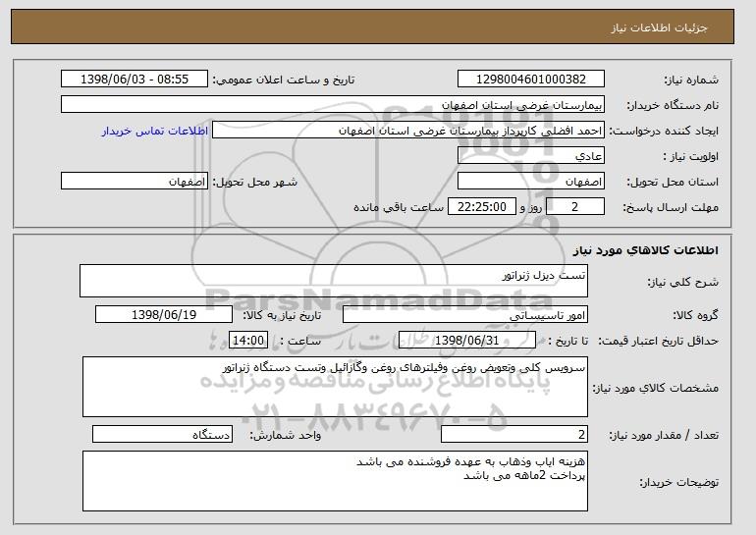Click the delivery city field شهر محل تحویل

(x=135, y=182)
